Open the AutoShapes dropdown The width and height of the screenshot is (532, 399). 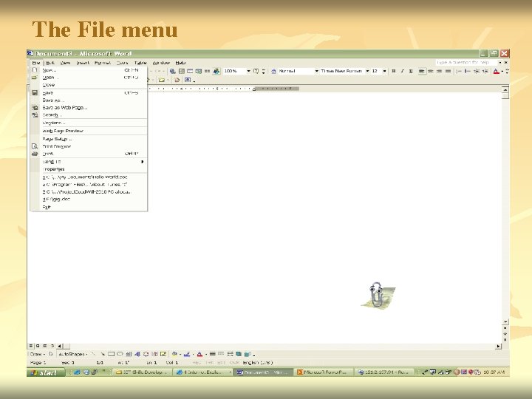pyautogui.click(x=72, y=354)
